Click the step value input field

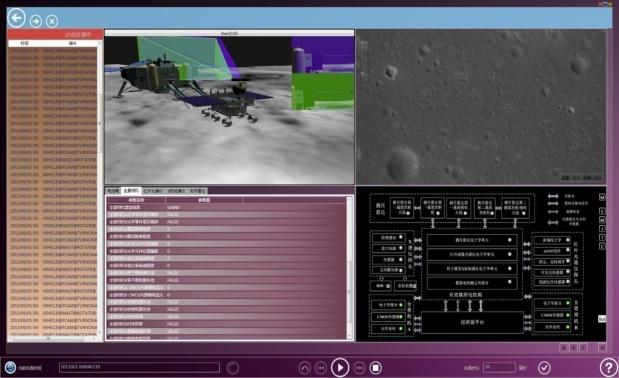pyautogui.click(x=499, y=367)
